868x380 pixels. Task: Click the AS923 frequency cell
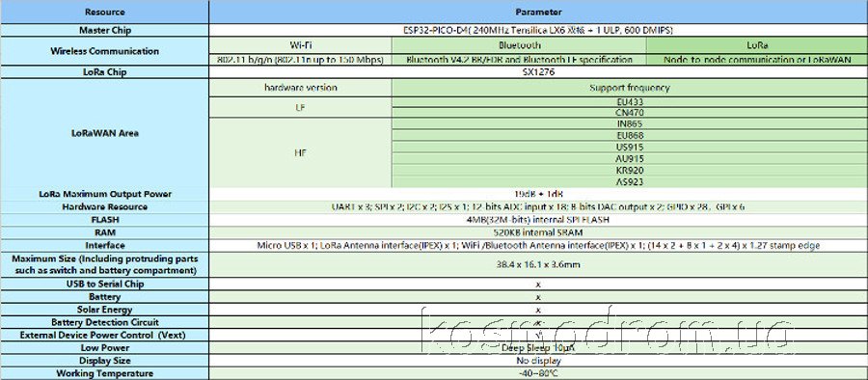(630, 181)
